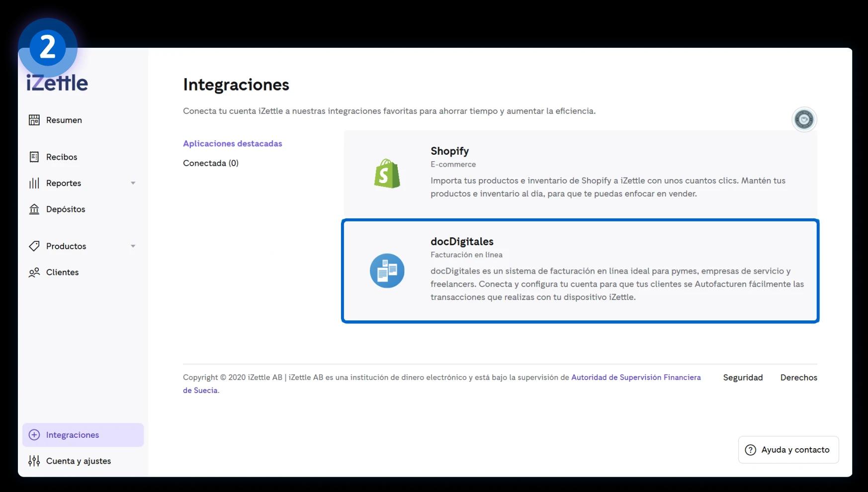
Task: Click the Shopify bag logo
Action: [387, 173]
